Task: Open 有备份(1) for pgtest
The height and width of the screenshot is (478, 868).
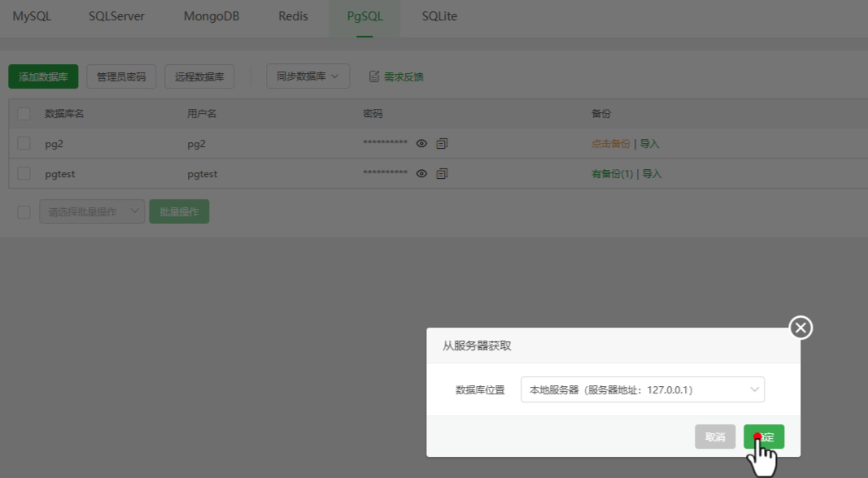Action: point(613,174)
